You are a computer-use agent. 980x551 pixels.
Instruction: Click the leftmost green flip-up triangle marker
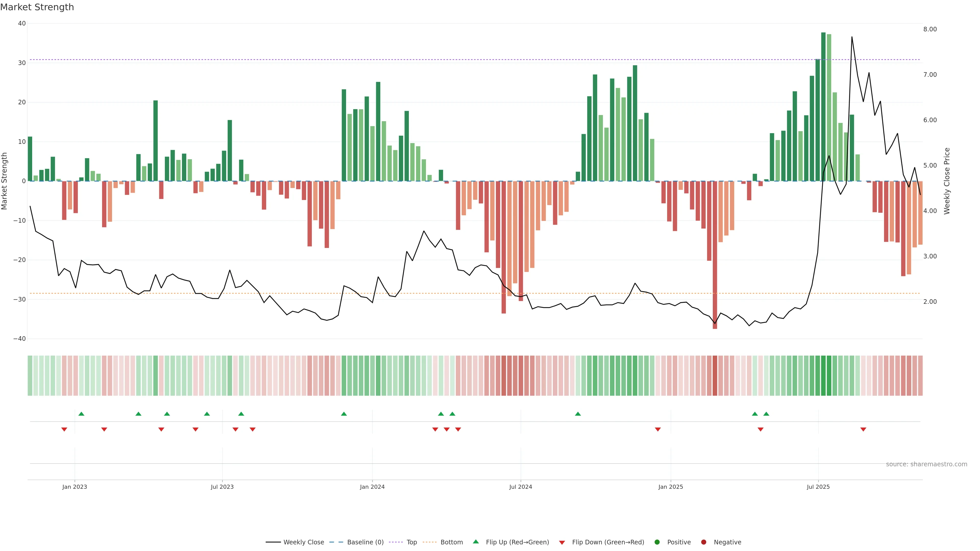(x=81, y=414)
